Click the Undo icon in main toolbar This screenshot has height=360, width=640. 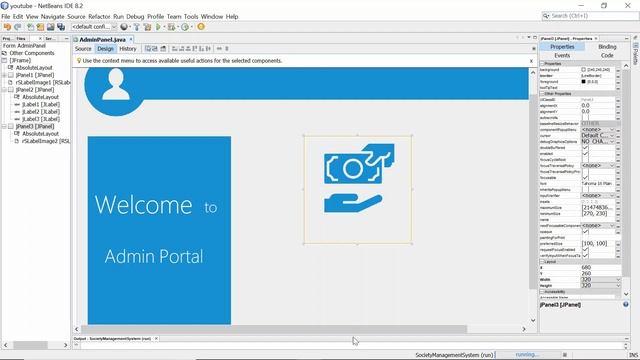(7, 27)
